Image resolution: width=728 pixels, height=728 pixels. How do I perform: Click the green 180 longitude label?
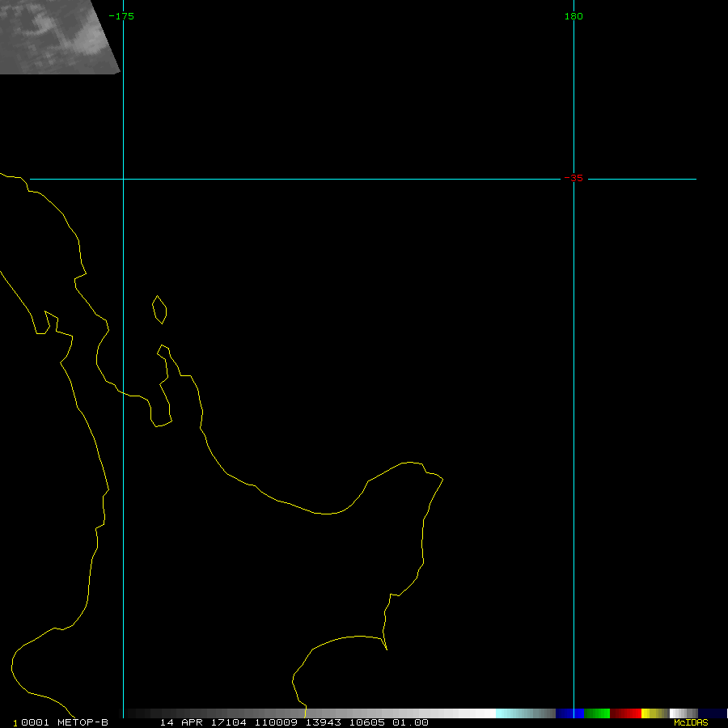click(x=573, y=16)
